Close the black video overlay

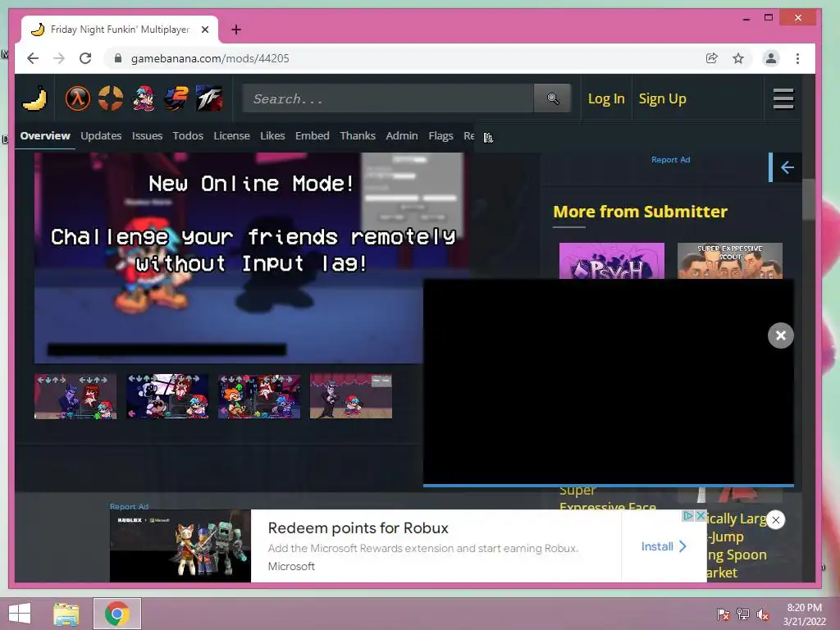coord(781,336)
